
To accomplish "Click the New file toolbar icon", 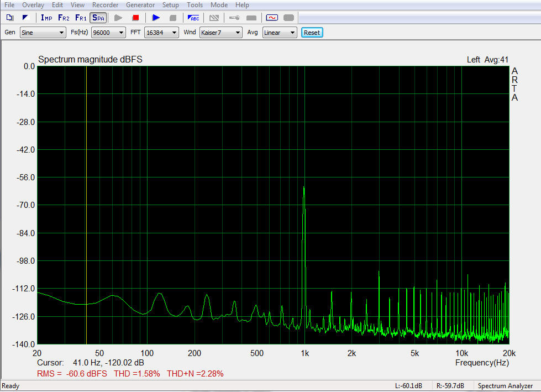I will (x=9, y=18).
